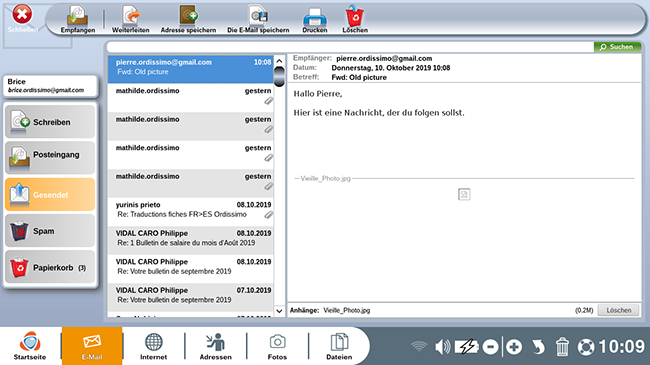The image size is (650, 365).
Task: Click the Fwd: Old picture subject line
Action: (359, 78)
